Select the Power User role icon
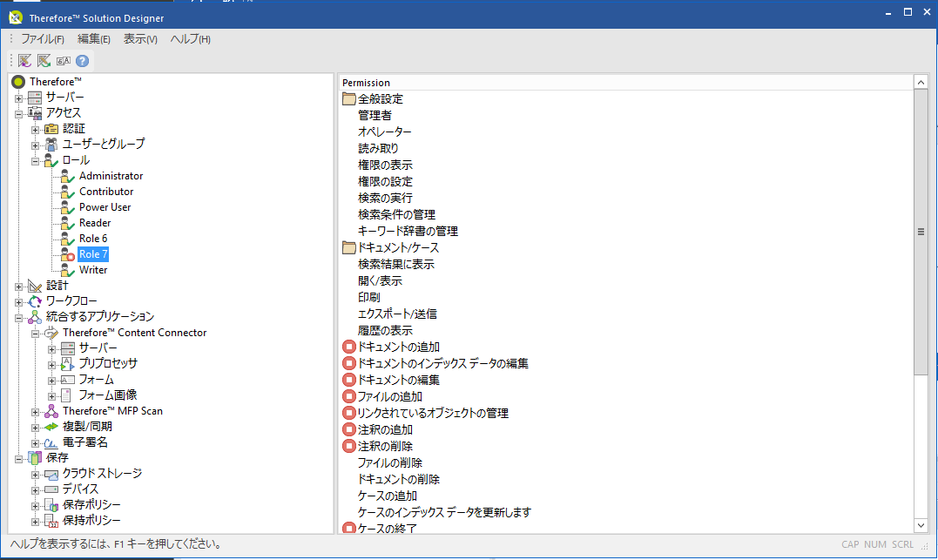This screenshot has width=938, height=560. click(x=68, y=207)
